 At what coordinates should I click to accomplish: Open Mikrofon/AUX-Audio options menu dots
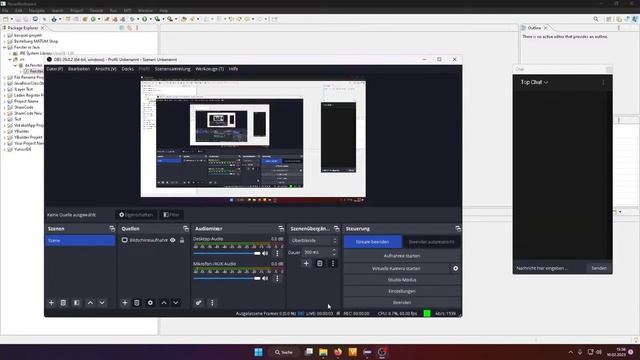[x=278, y=278]
